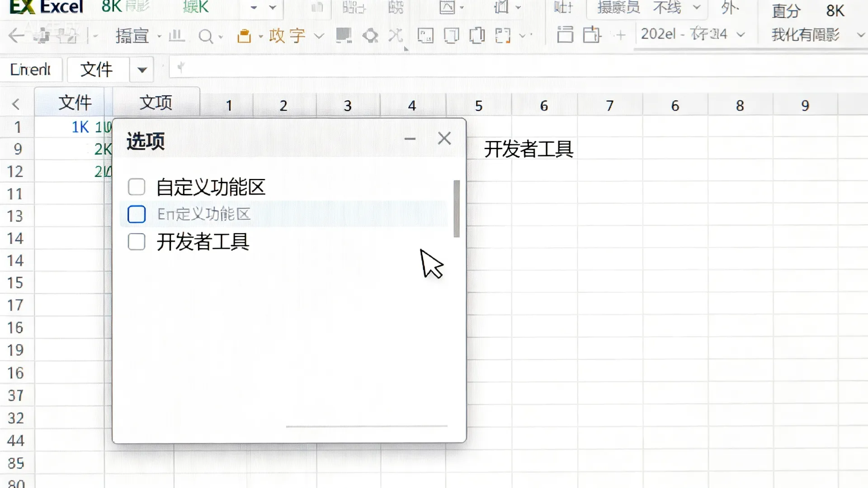Expand the dropdown arrow beside graph icon
This screenshot has width=868, height=488.
coord(462,7)
